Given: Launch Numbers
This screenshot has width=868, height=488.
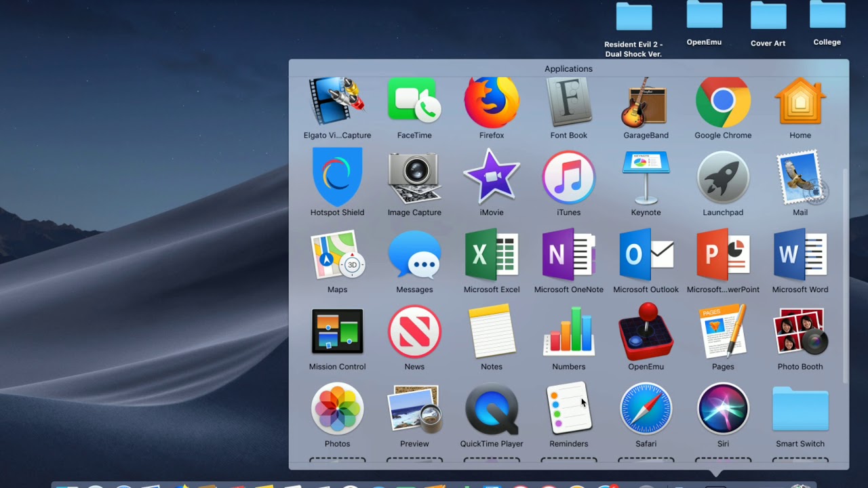Looking at the screenshot, I should click(x=569, y=331).
